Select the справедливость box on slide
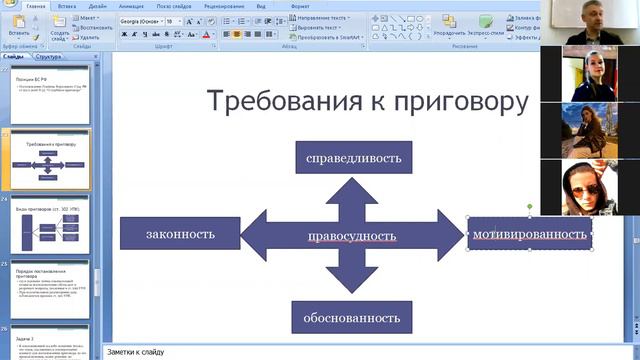Viewport: 640px width, 360px height. [354, 158]
